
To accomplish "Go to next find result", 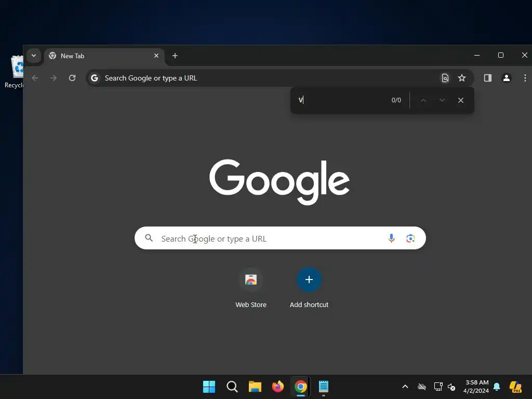I will pos(442,100).
